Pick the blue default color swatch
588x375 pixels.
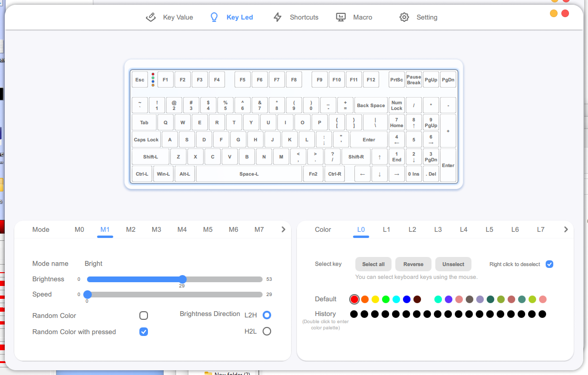pyautogui.click(x=407, y=299)
